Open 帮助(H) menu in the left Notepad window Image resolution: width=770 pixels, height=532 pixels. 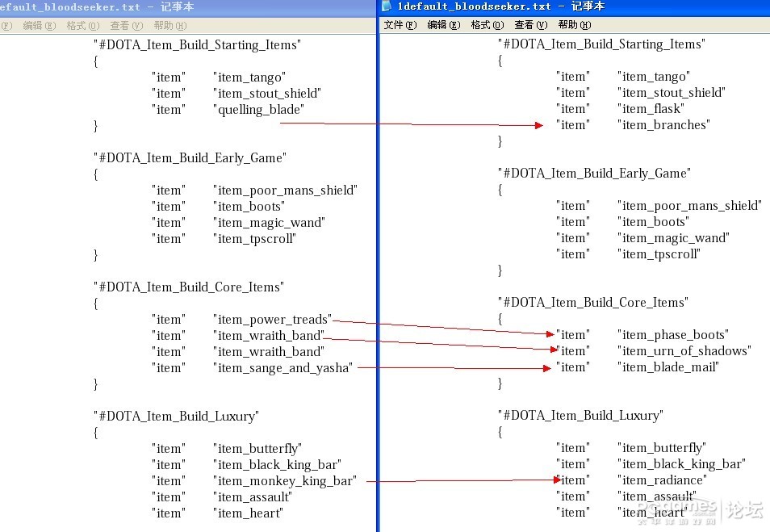pos(170,26)
